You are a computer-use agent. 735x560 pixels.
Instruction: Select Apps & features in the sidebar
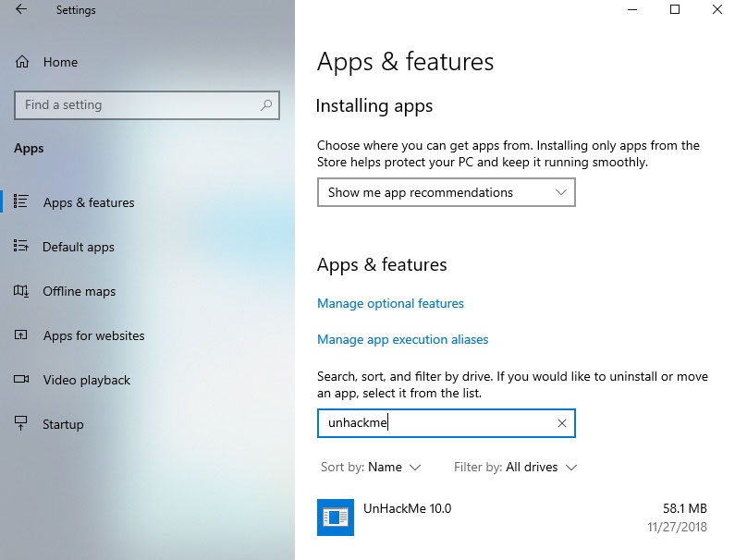89,202
